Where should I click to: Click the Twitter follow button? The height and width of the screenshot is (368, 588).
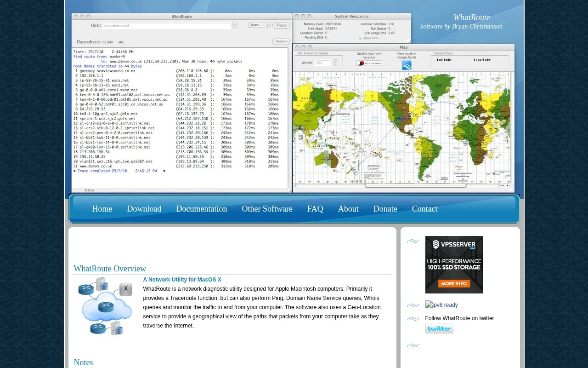tap(439, 328)
